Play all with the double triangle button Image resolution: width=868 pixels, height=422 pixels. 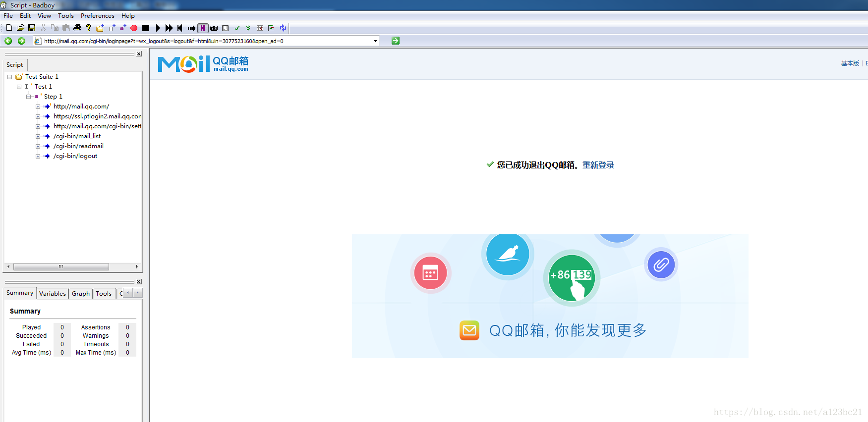(x=169, y=28)
